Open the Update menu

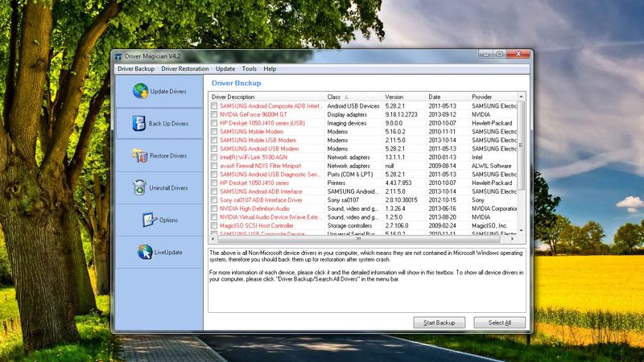225,68
